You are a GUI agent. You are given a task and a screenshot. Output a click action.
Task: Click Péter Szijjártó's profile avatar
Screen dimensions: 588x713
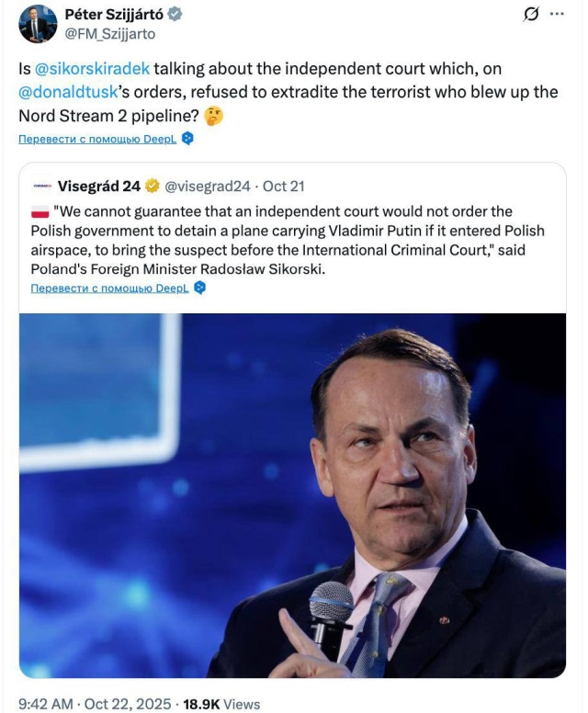38,24
